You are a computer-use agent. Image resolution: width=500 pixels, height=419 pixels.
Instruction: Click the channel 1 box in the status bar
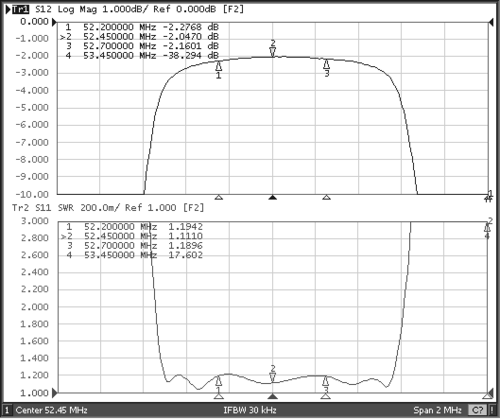(7, 410)
